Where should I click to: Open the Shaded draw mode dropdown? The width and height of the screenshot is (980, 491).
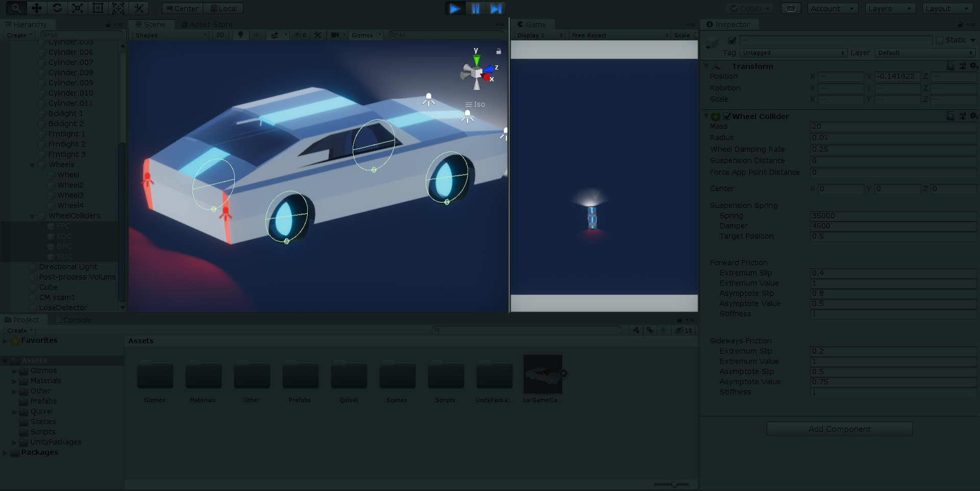(x=170, y=35)
